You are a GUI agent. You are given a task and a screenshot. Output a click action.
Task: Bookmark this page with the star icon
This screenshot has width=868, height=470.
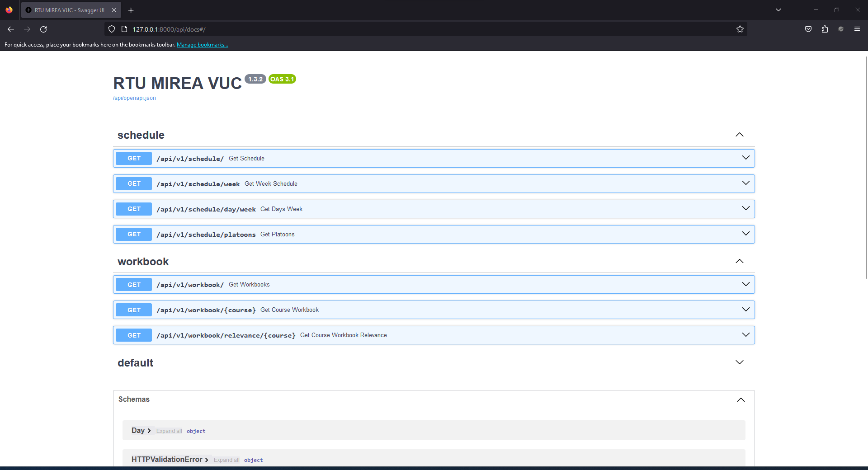[740, 29]
